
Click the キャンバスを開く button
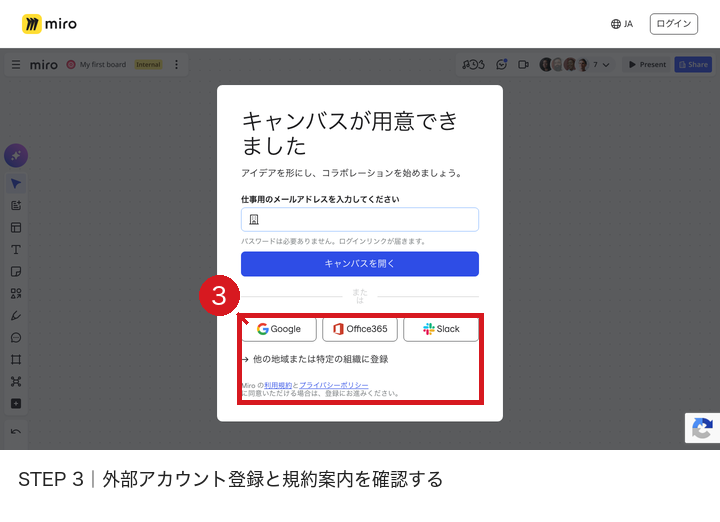point(360,264)
